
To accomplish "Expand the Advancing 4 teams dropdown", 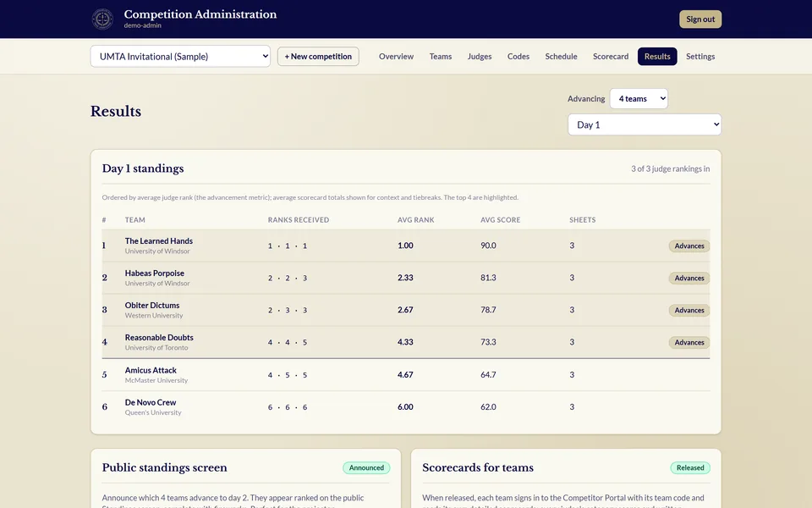I will [x=639, y=98].
